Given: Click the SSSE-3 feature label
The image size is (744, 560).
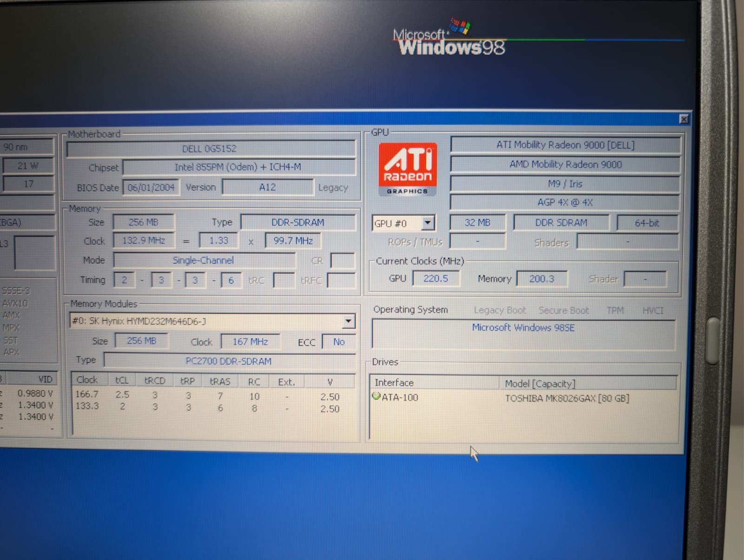Looking at the screenshot, I should [x=16, y=291].
